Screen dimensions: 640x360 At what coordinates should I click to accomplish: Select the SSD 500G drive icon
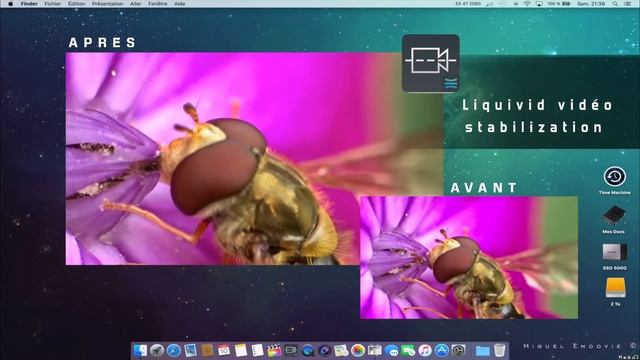pyautogui.click(x=615, y=252)
